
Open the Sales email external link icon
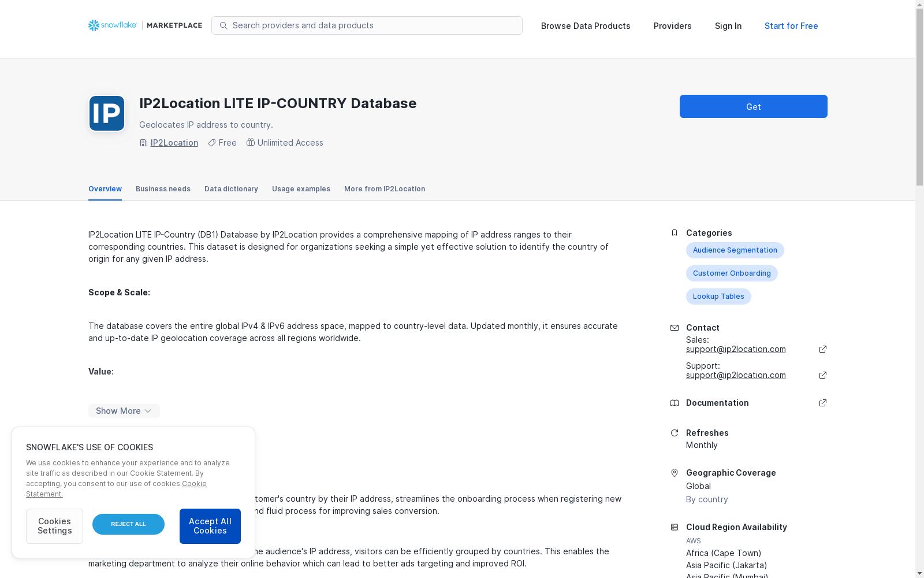tap(823, 349)
